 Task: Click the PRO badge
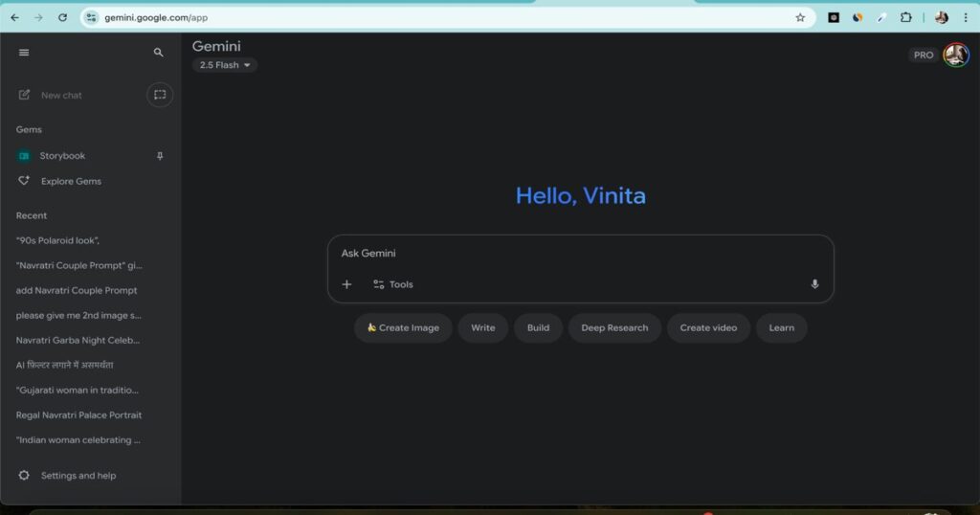tap(924, 55)
